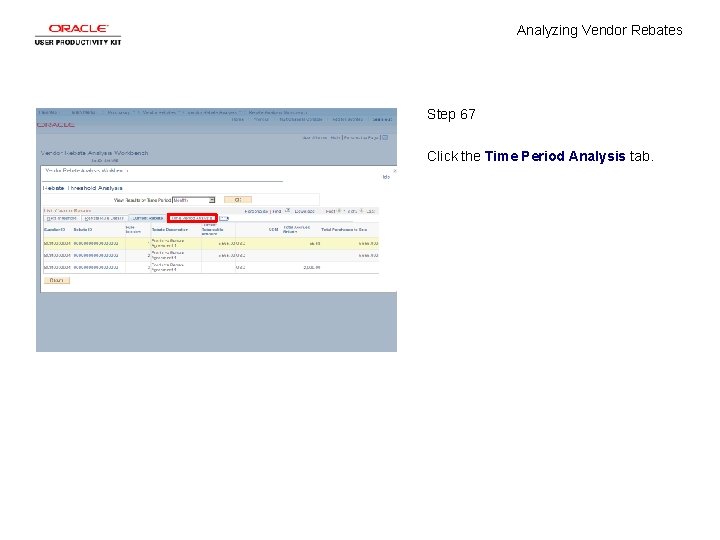Screen dimensions: 720x540
Task: Click the Return button below the grid
Action: point(56,280)
